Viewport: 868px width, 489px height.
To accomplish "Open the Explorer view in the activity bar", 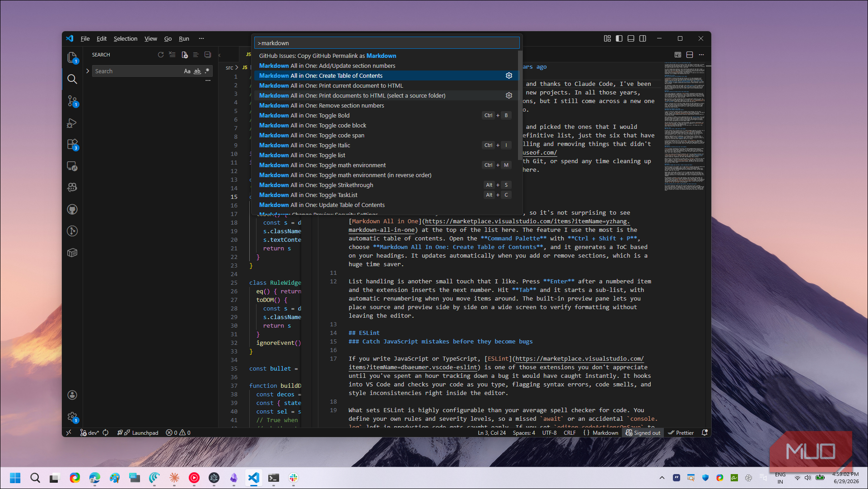I will (72, 57).
